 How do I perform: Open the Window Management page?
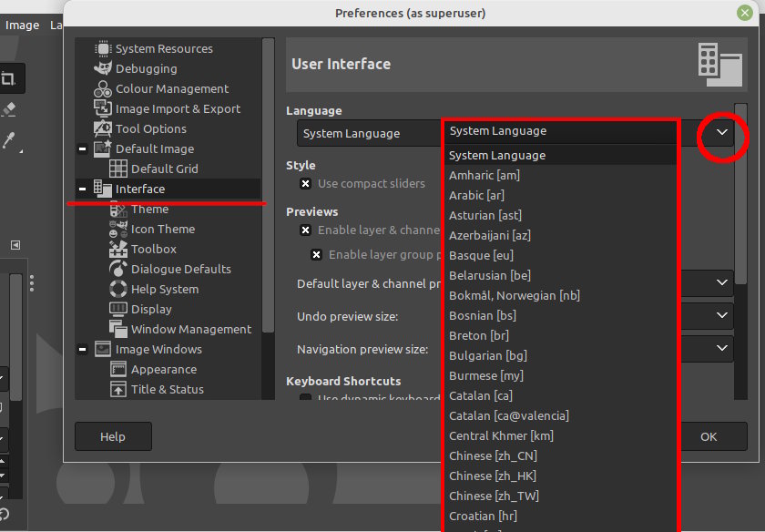190,330
